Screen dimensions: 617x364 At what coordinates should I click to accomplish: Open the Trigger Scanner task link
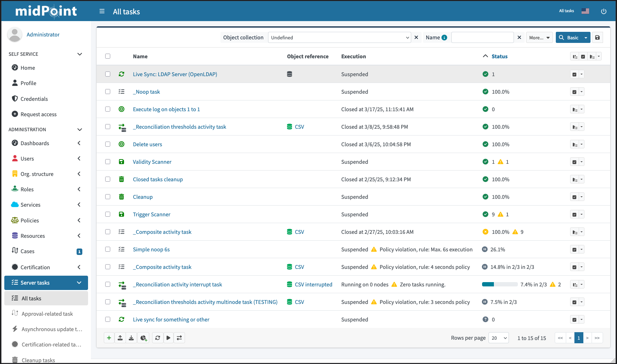[151, 215]
